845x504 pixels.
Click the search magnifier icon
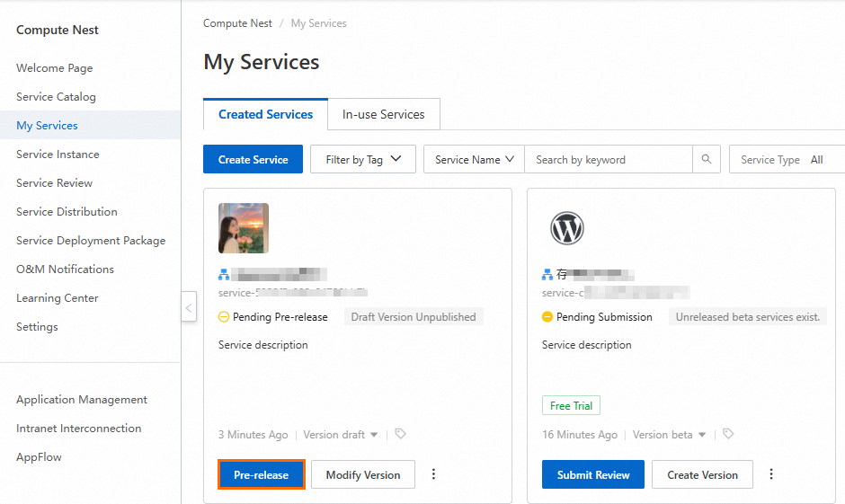707,160
